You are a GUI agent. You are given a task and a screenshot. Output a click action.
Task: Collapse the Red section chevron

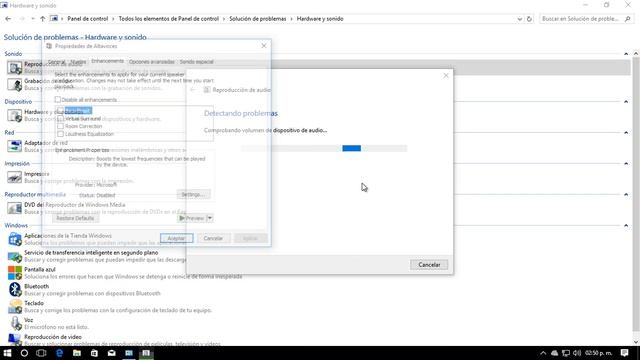[626, 133]
